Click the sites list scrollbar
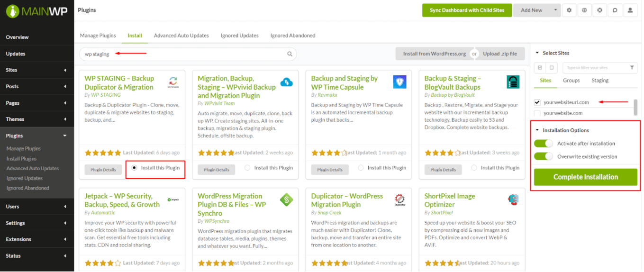This screenshot has height=272, width=644. click(635, 108)
